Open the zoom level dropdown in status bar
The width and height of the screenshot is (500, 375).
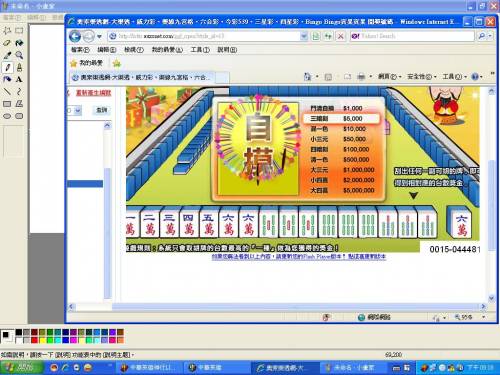[x=484, y=317]
